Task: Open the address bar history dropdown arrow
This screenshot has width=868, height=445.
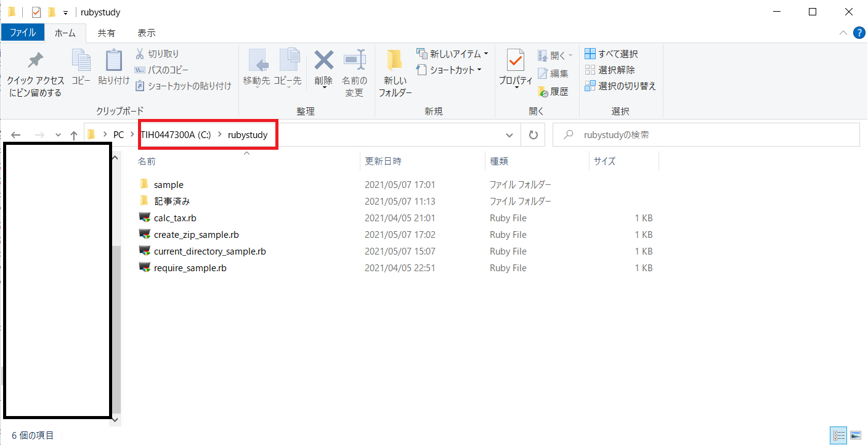Action: click(x=509, y=135)
